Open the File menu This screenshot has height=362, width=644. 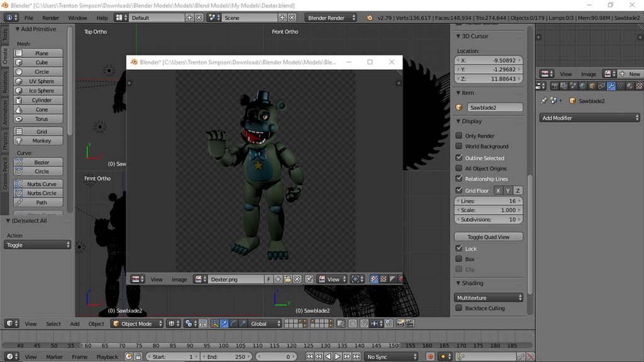point(29,18)
